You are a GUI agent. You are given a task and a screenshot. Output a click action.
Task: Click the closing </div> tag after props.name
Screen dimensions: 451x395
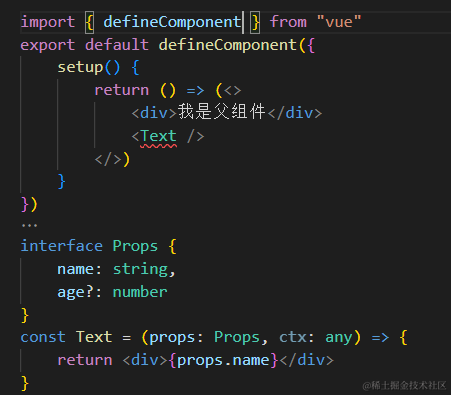306,360
